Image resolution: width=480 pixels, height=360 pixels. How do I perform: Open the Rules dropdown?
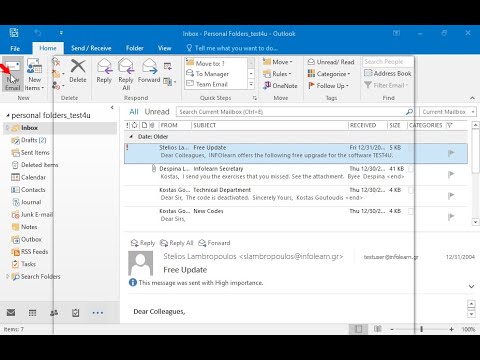277,74
